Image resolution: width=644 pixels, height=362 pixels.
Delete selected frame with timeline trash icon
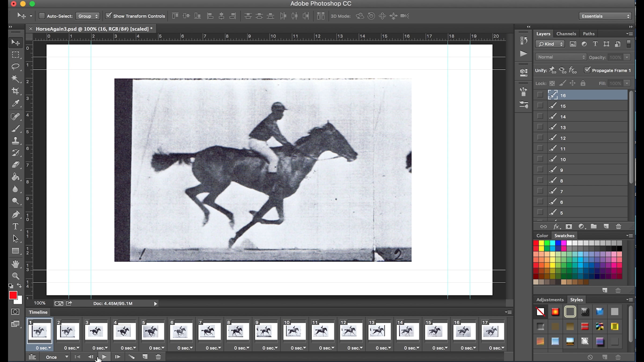(x=158, y=357)
